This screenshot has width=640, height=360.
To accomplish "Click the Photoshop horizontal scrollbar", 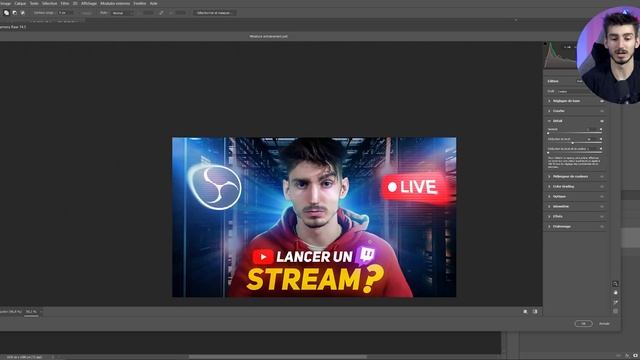I will [x=278, y=357].
